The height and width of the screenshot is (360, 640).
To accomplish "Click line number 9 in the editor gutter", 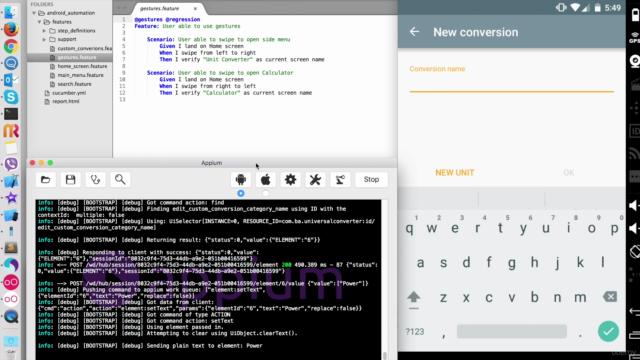I will click(123, 73).
